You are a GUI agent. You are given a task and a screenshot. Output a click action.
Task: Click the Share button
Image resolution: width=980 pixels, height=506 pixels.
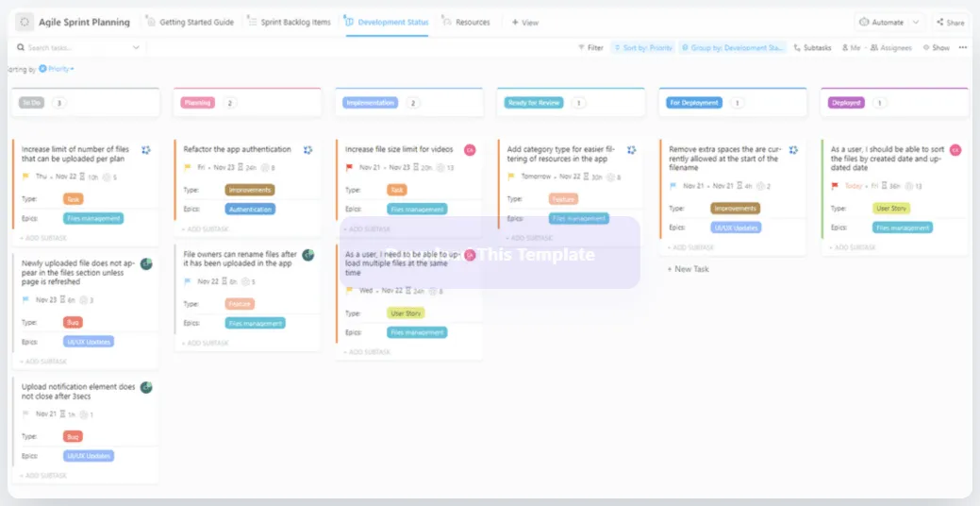(x=951, y=23)
